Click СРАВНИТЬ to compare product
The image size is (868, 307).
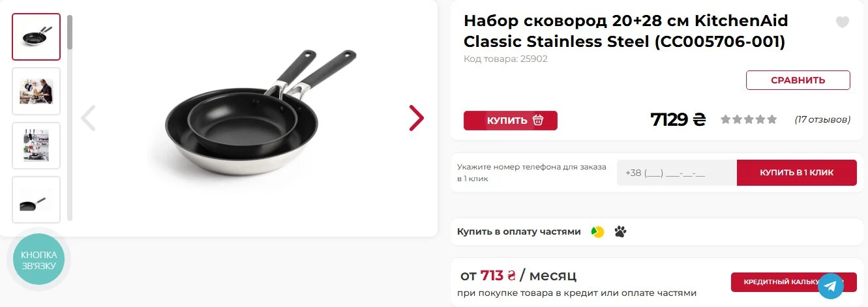pos(798,80)
